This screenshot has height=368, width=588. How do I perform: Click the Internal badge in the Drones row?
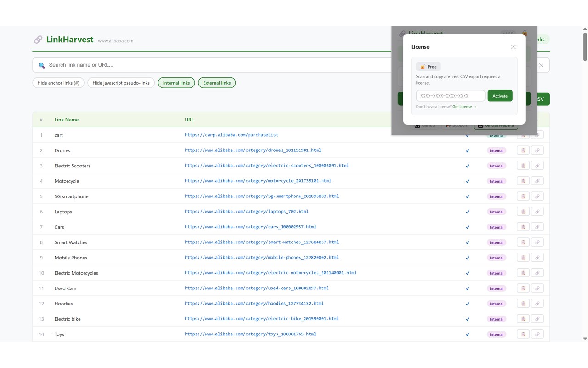coord(497,150)
